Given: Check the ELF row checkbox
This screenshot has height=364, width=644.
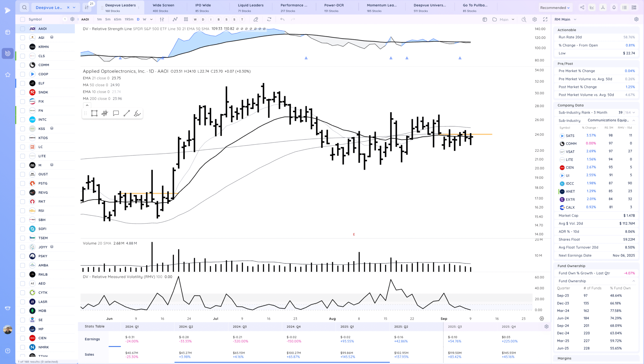Looking at the screenshot, I should 23,83.
